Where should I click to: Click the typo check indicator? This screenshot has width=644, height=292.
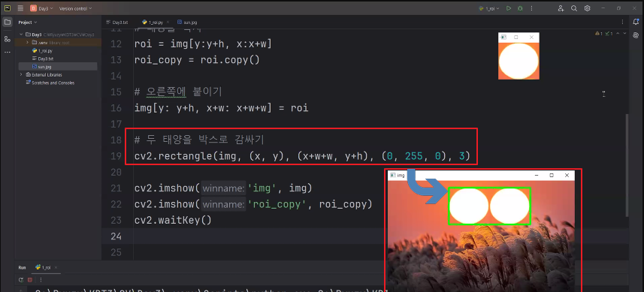(609, 34)
